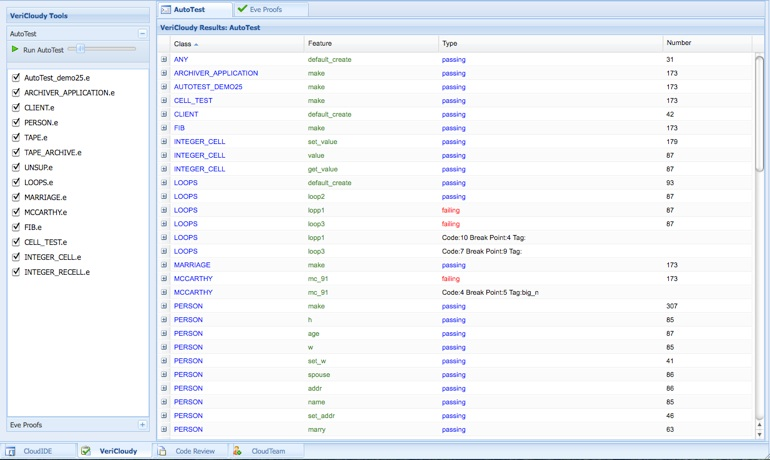Open the FIB class link
The width and height of the screenshot is (770, 460).
(x=179, y=128)
